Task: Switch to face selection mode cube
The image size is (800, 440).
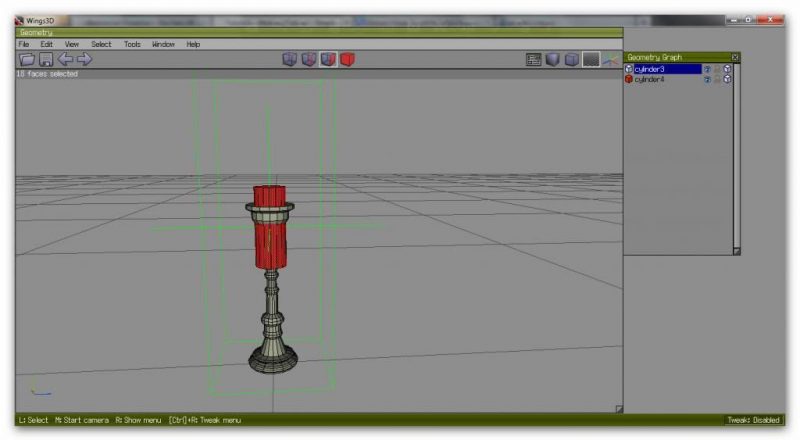Action: (328, 60)
